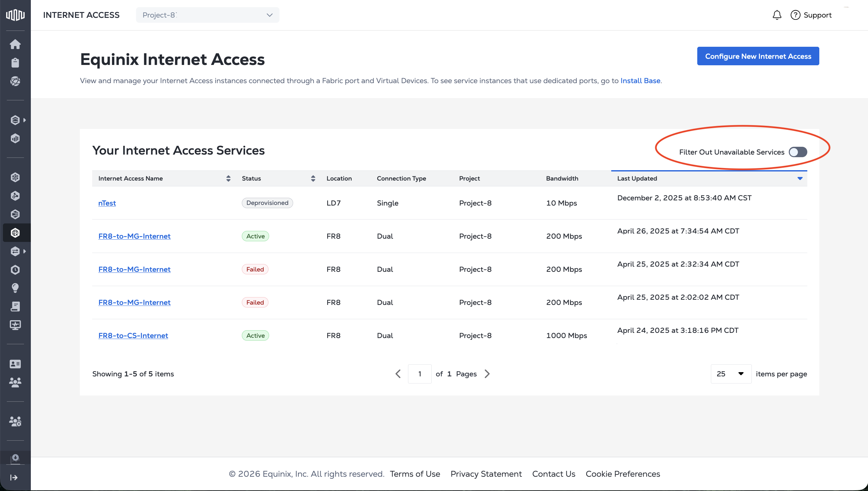Click the Equinix logo at top
The image size is (868, 491).
(x=15, y=15)
